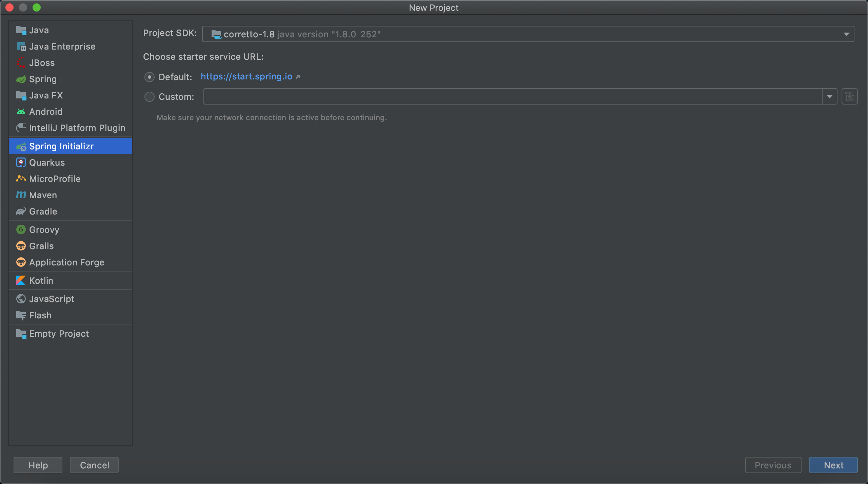
Task: Close the New Project window
Action: coord(9,7)
